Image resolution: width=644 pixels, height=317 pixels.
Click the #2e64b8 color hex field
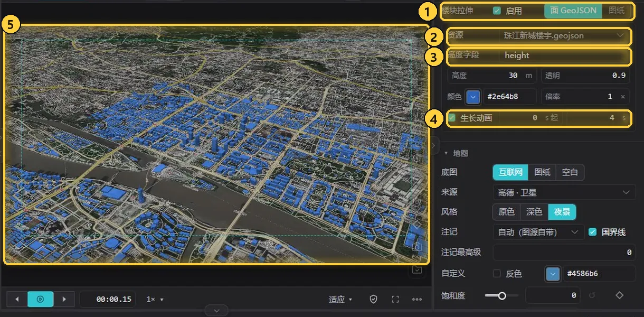509,97
